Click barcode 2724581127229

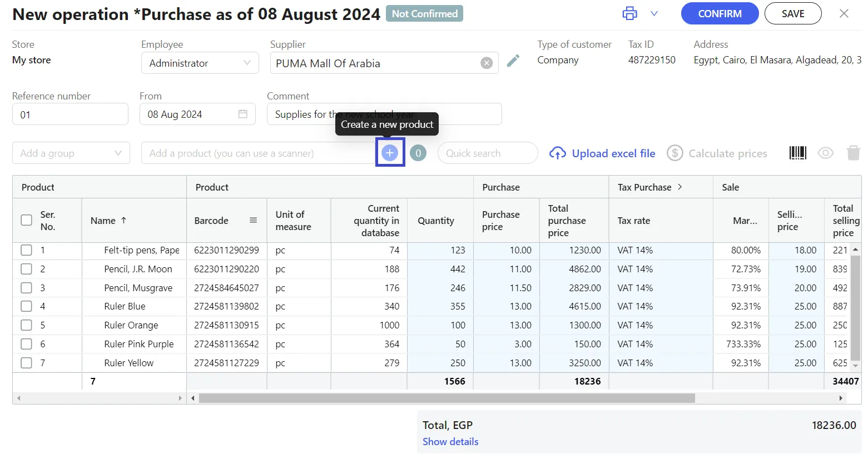pos(226,363)
